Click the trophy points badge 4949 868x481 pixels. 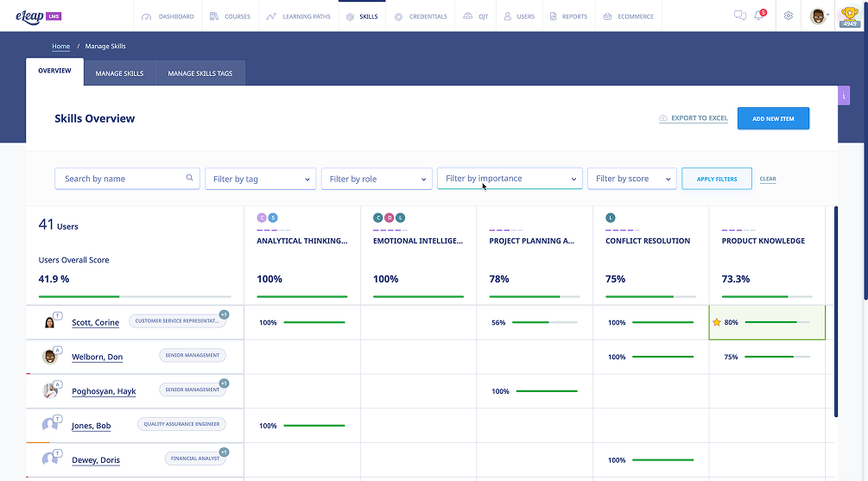[x=850, y=16]
